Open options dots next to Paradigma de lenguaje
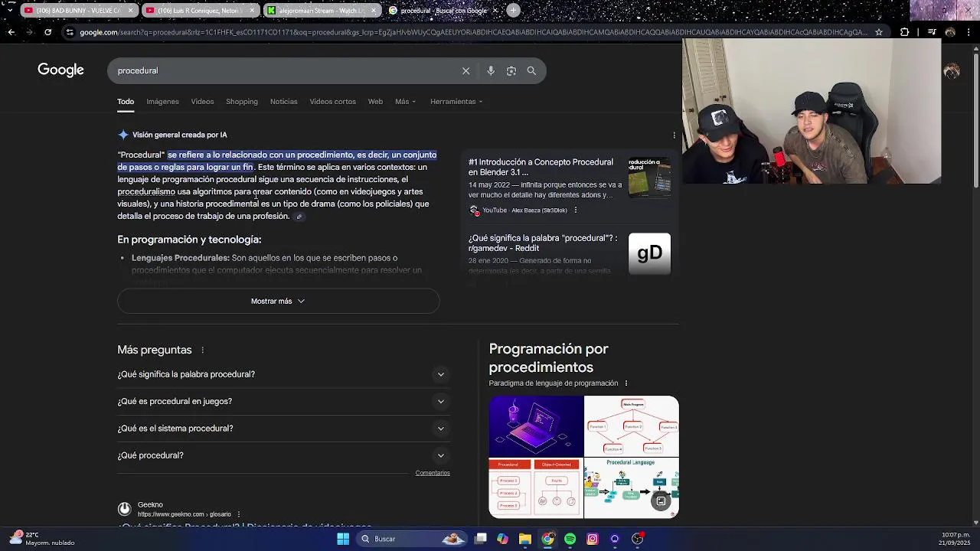 pos(626,383)
